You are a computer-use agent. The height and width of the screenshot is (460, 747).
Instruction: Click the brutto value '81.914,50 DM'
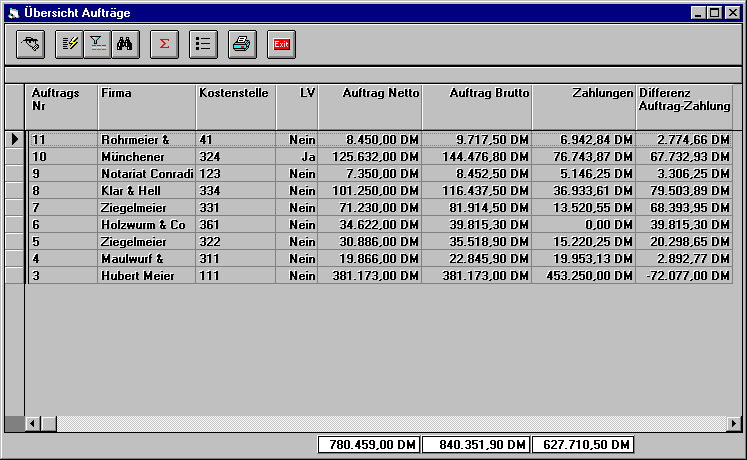[x=477, y=208]
